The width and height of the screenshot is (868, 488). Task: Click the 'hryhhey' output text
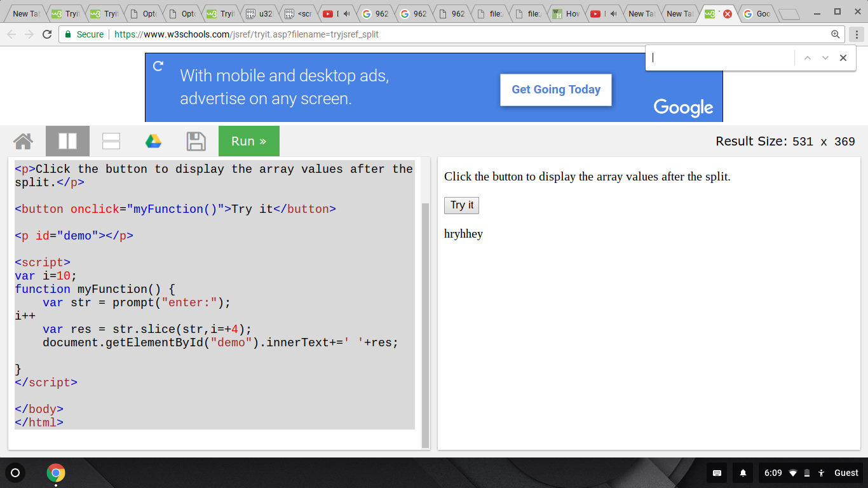point(463,234)
